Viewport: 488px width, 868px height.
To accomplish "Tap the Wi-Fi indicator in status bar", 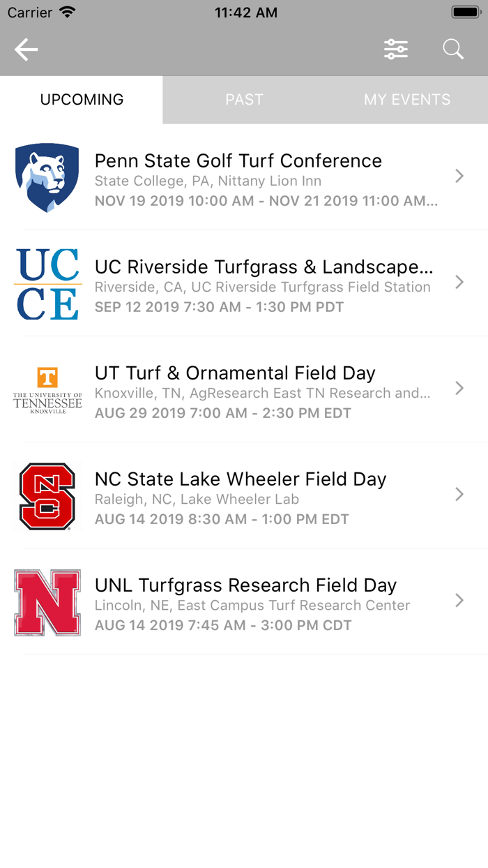I will tap(67, 12).
